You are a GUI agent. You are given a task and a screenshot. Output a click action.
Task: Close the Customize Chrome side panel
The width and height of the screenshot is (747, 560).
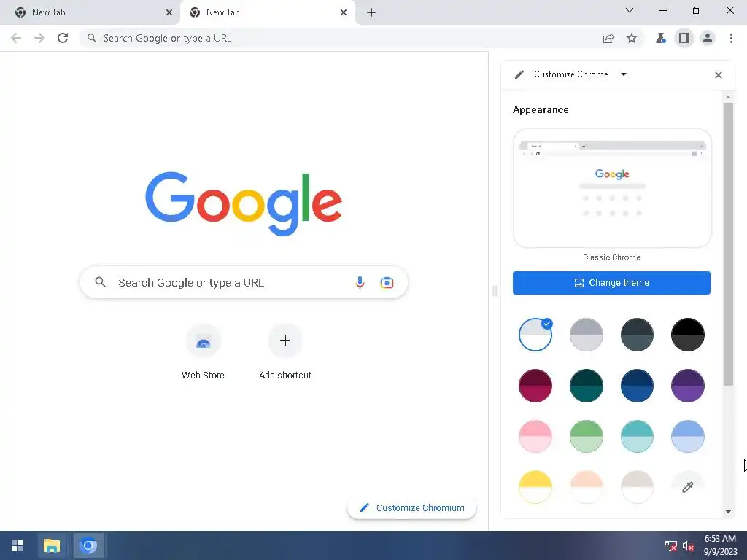(719, 75)
